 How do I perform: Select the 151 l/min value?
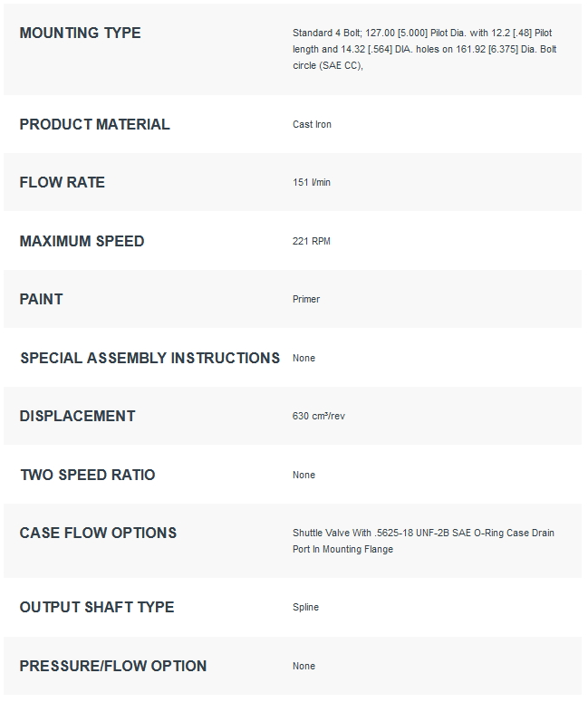click(312, 183)
